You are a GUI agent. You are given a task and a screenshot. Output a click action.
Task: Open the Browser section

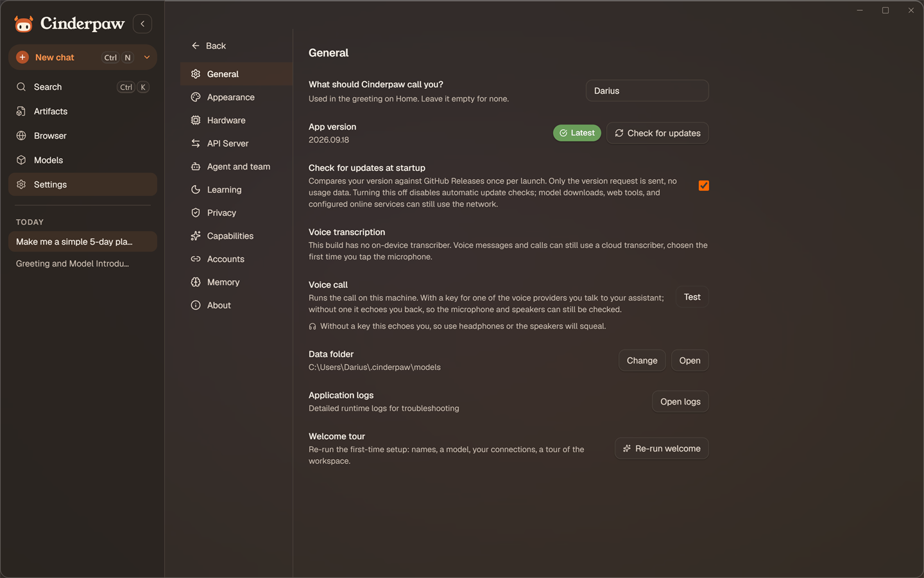(83, 136)
